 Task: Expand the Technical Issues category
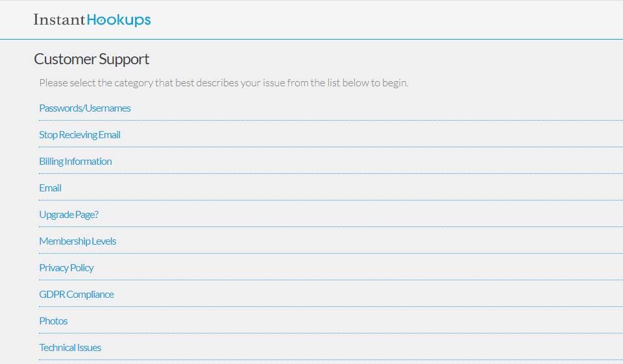point(70,348)
